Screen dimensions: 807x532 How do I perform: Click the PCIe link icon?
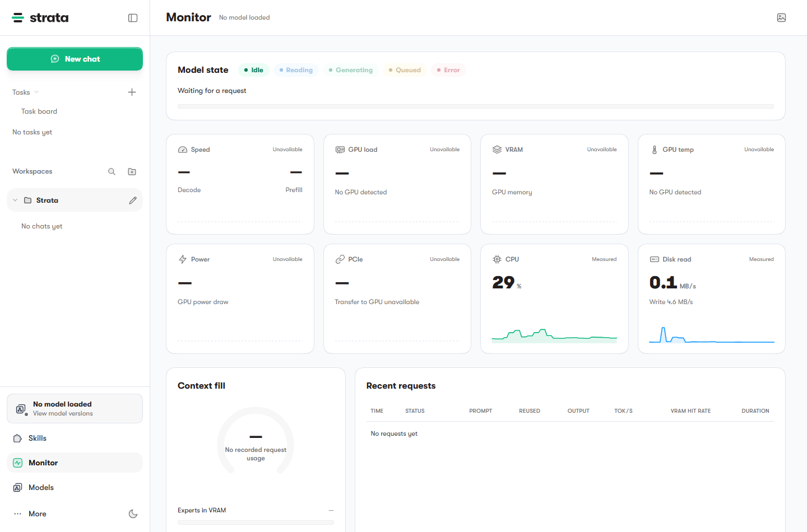coord(340,259)
